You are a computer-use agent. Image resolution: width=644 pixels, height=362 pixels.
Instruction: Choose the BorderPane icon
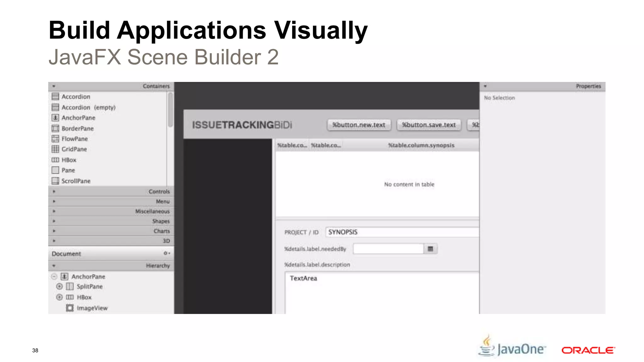[x=55, y=128]
